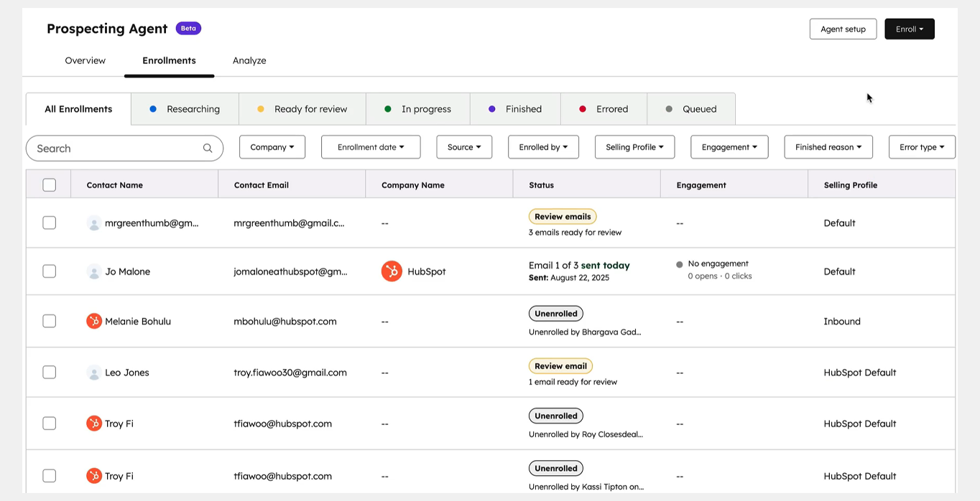Click the Beta badge next to Prospecting Agent
This screenshot has height=501, width=980.
tap(188, 29)
